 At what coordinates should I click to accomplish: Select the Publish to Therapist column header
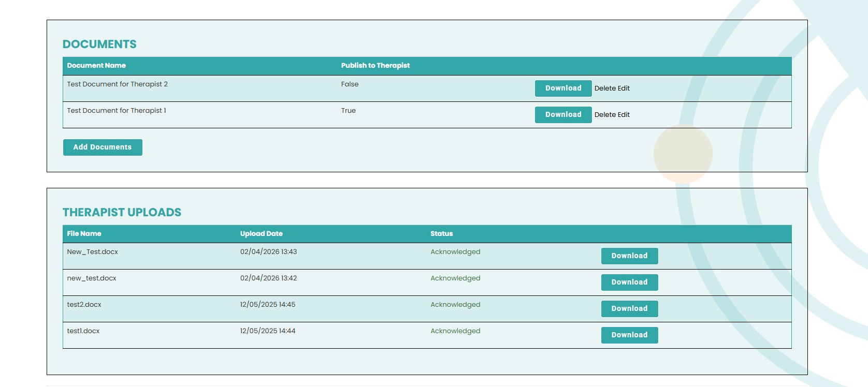[x=375, y=66]
